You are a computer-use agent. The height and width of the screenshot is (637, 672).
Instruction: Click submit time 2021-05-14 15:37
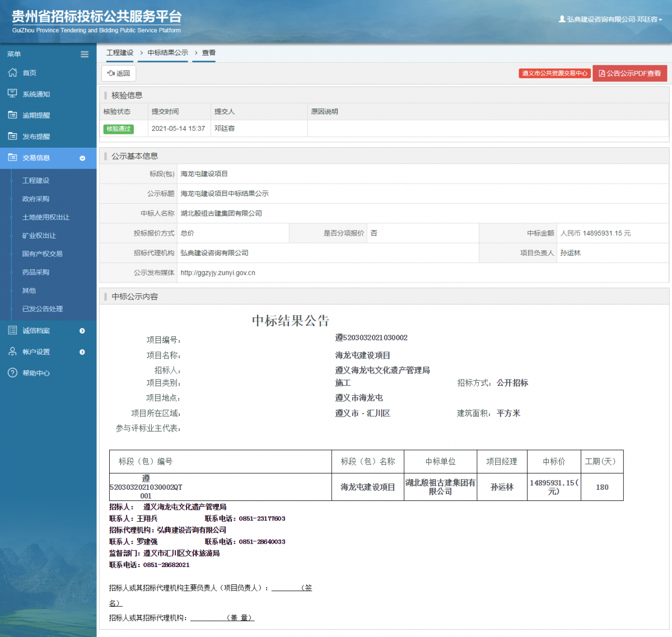point(178,129)
